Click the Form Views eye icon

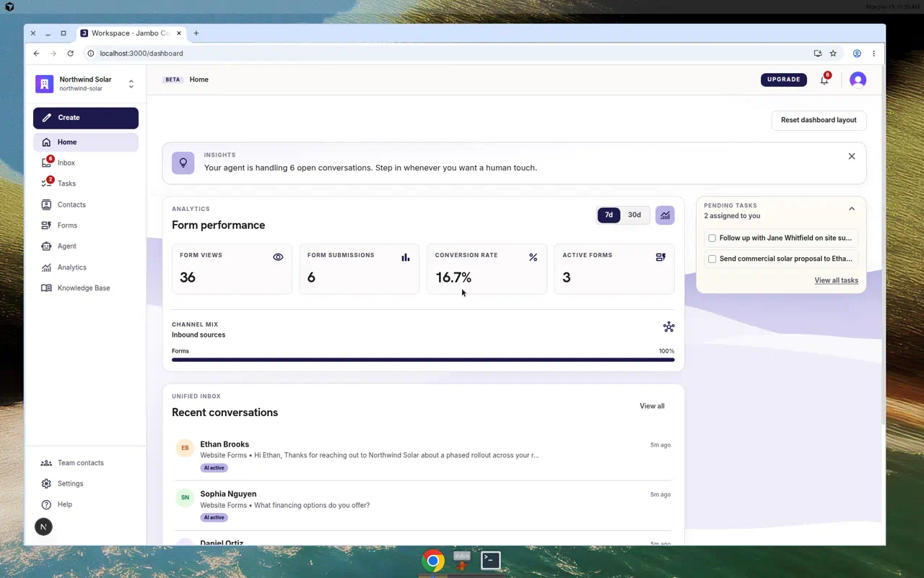[x=278, y=257]
